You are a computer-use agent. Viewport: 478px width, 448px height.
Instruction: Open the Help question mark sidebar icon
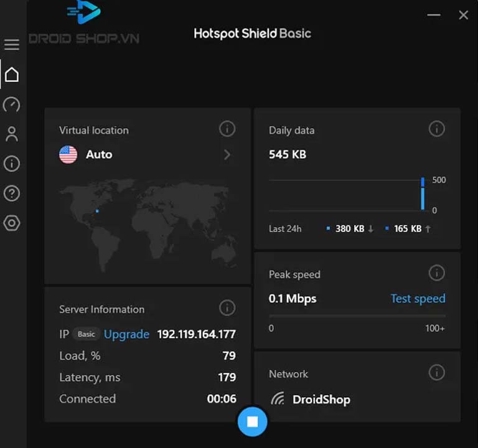click(12, 194)
